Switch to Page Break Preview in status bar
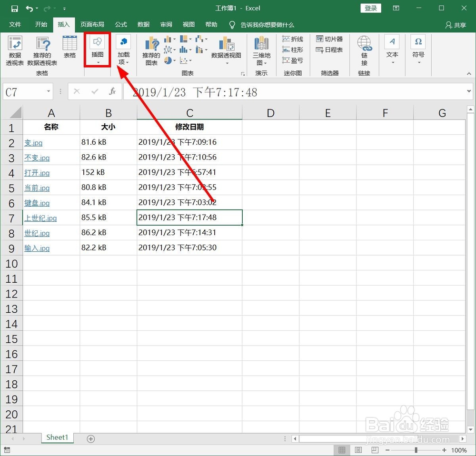Screen dimensions: 476x456 375,450
